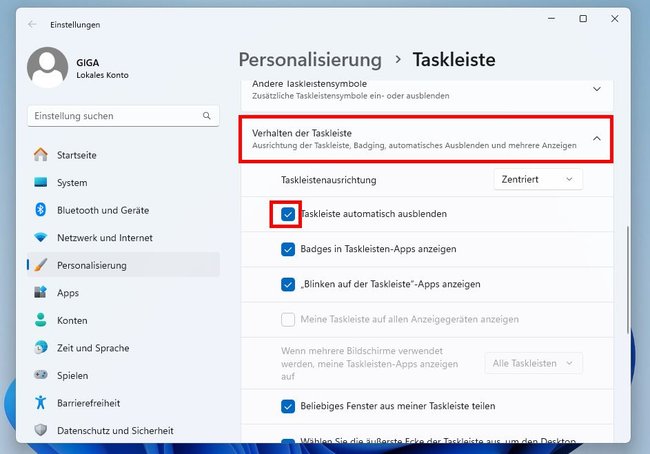650x454 pixels.
Task: Select Personalisierung in sidebar
Action: pyautogui.click(x=124, y=265)
